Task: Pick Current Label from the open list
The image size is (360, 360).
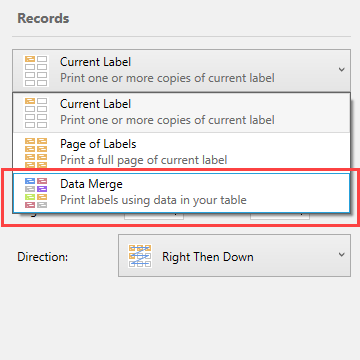Action: 182,112
